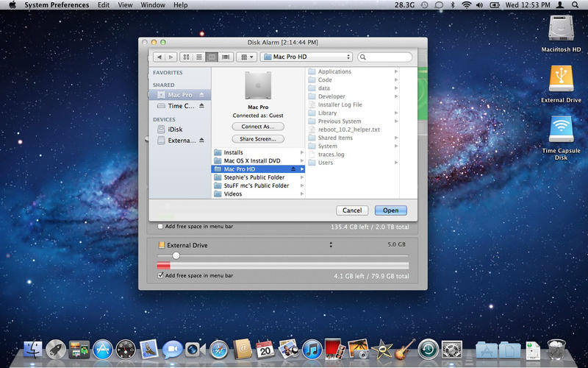Image resolution: width=588 pixels, height=368 pixels.
Task: Select the Installs shared folder
Action: tap(259, 152)
